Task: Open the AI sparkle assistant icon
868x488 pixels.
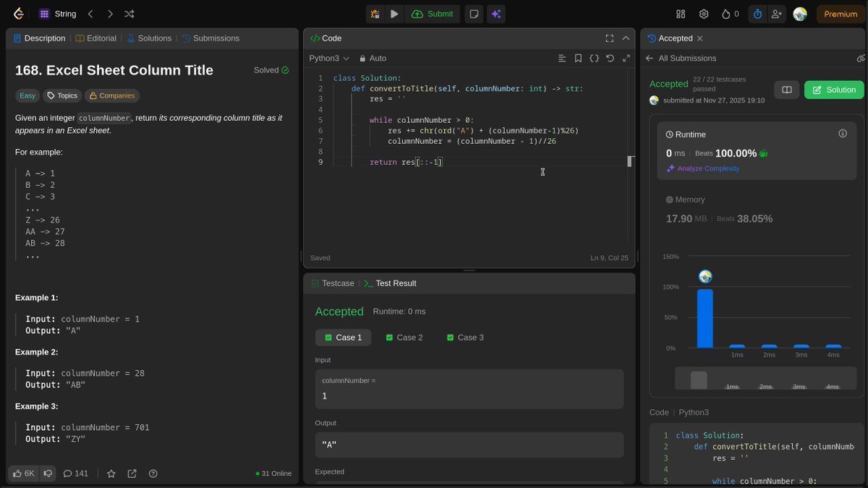Action: 496,14
